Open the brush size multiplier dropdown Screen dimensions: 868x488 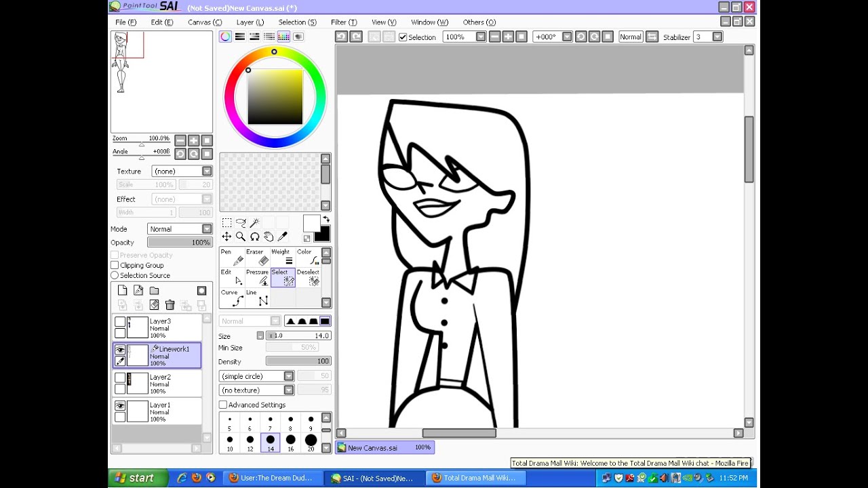tap(260, 335)
